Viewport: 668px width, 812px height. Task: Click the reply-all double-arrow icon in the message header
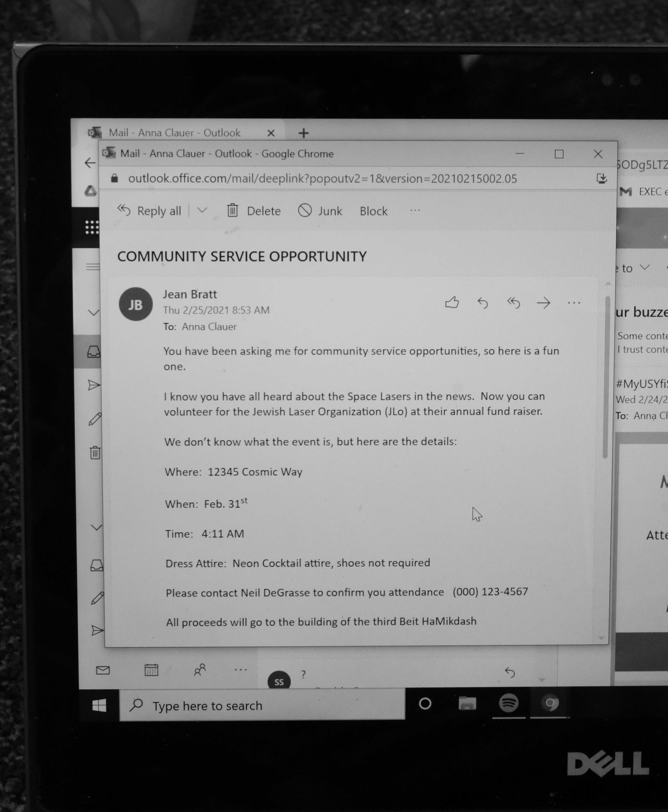click(513, 303)
